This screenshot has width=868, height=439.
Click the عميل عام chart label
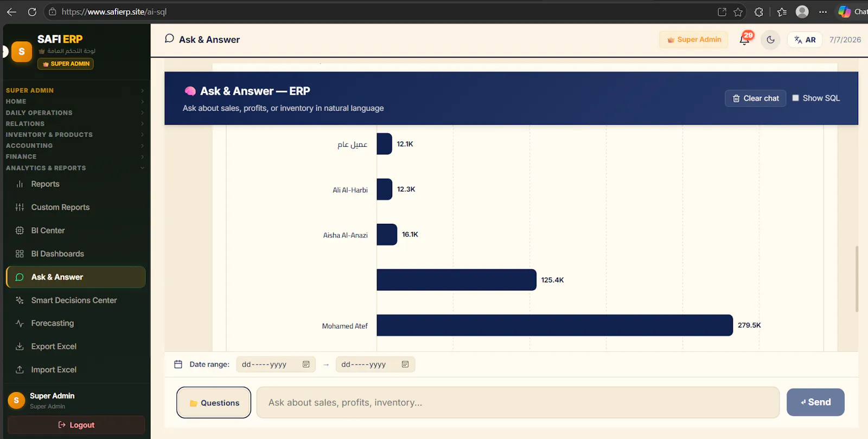tap(352, 144)
